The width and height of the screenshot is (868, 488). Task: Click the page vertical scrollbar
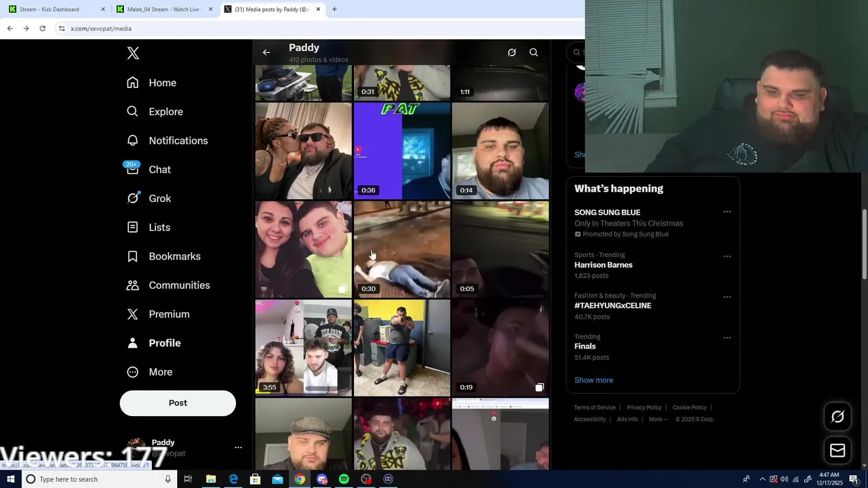865,244
